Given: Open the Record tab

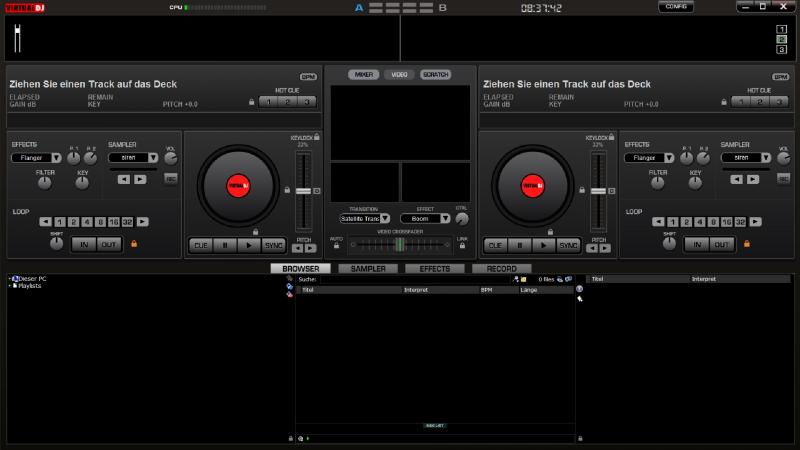Looking at the screenshot, I should click(x=502, y=268).
